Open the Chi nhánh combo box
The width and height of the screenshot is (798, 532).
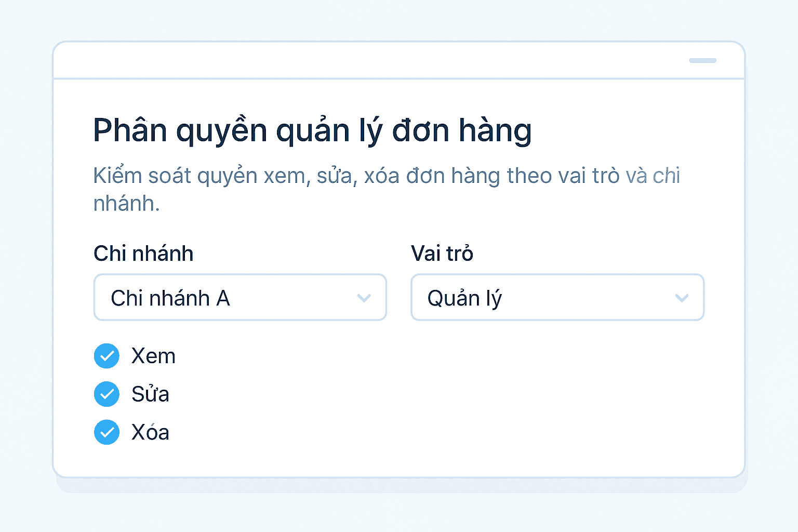240,297
